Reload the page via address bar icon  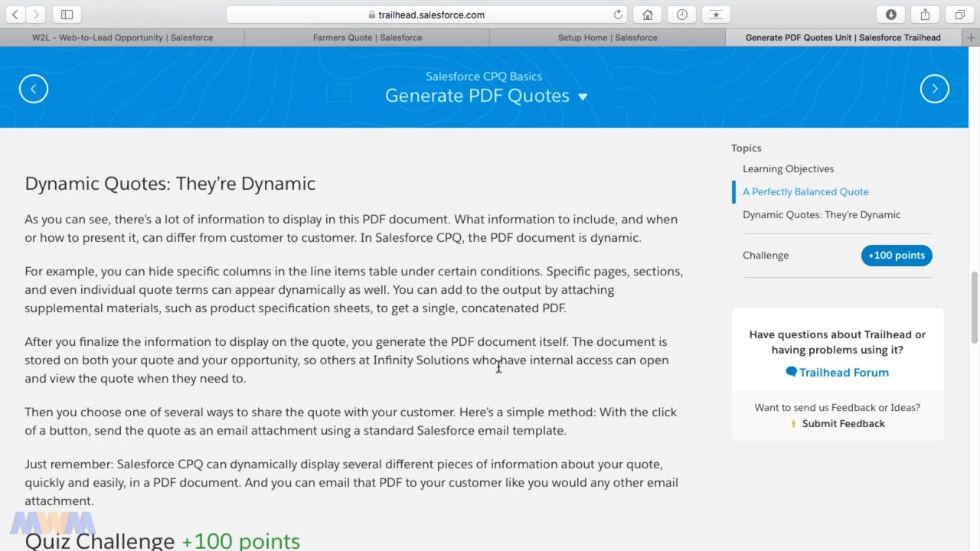pyautogui.click(x=618, y=15)
